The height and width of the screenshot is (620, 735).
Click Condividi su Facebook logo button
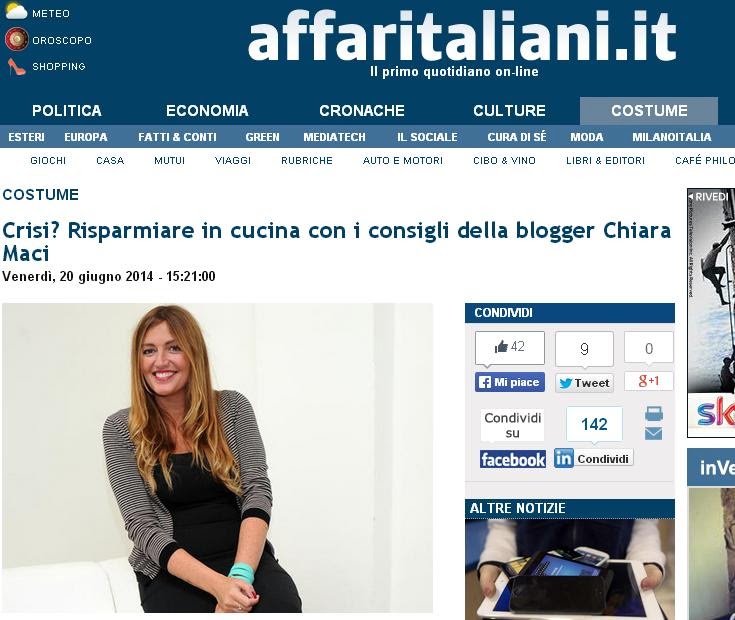(513, 459)
